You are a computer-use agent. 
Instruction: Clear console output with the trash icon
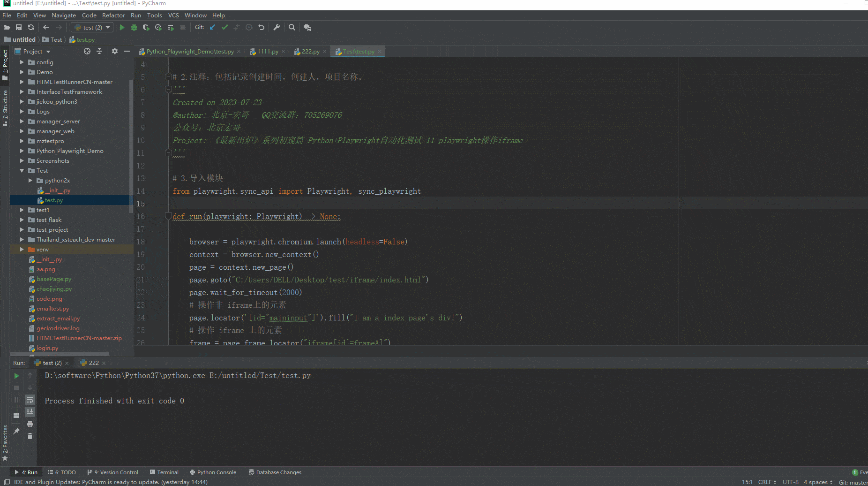point(30,436)
